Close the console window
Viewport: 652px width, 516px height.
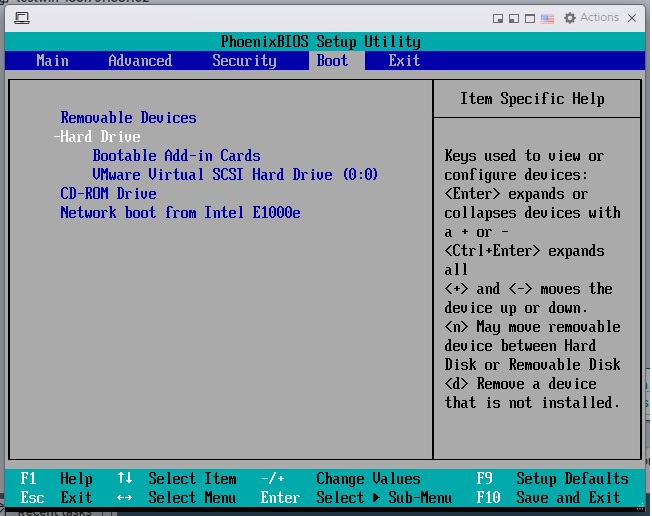click(632, 18)
